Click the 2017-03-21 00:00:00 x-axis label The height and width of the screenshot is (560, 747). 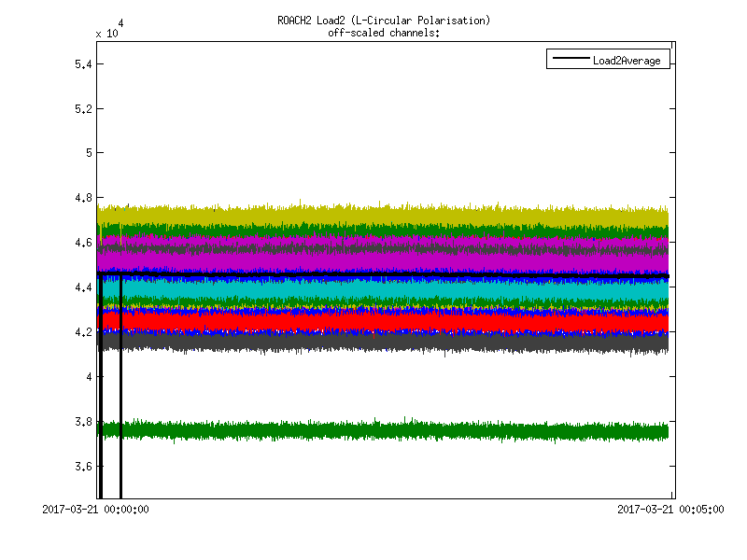point(96,510)
